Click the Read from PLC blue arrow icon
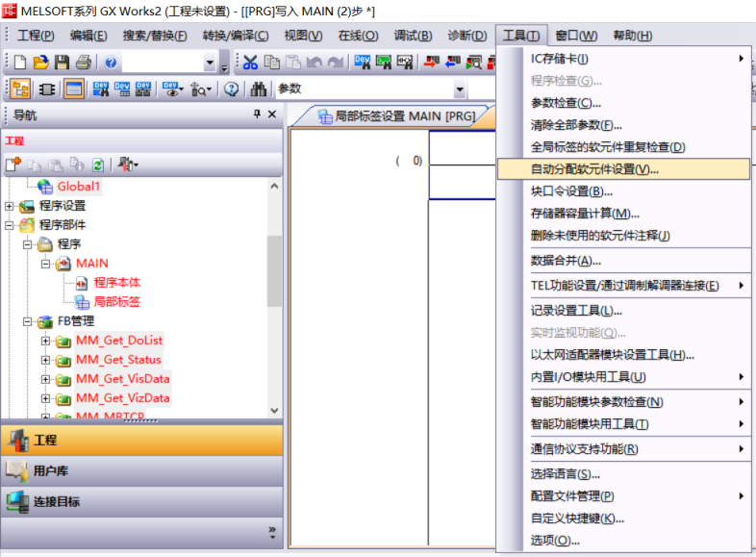 453,63
